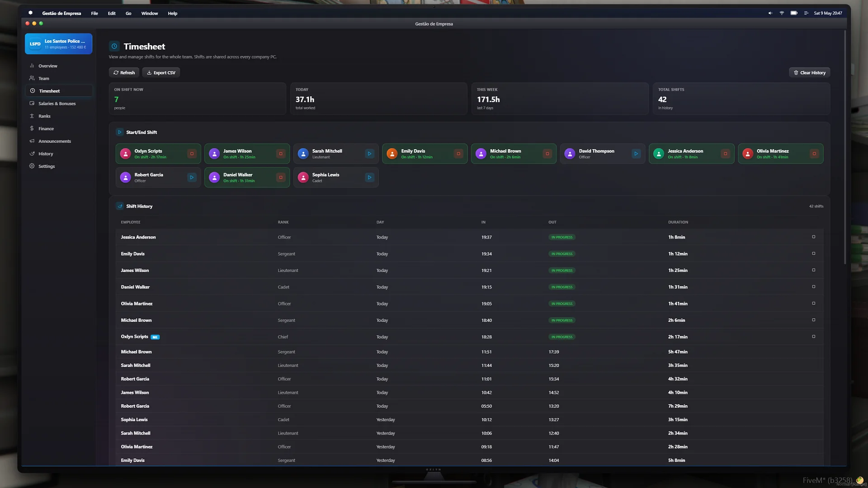This screenshot has height=488, width=868.
Task: Click Sarah Mitchell's 11:44 shift row
Action: coord(469,365)
